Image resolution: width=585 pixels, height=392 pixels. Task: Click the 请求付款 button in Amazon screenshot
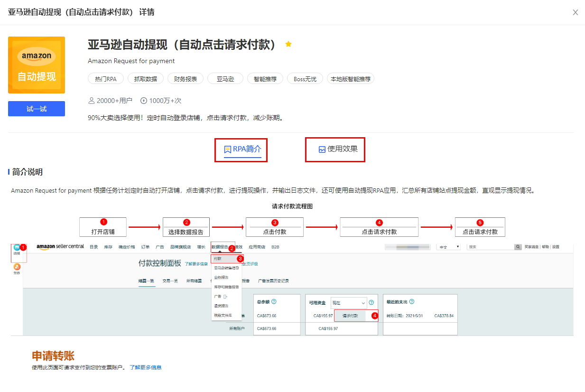point(350,316)
